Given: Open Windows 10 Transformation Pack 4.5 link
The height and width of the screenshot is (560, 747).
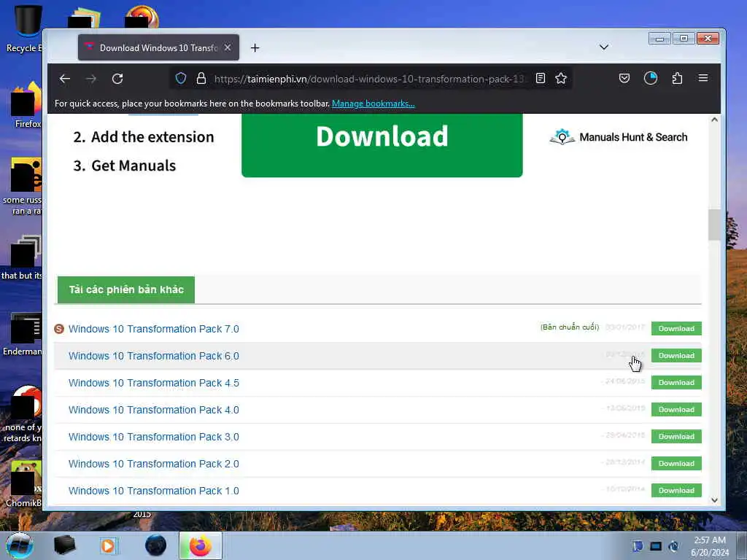Looking at the screenshot, I should click(153, 384).
